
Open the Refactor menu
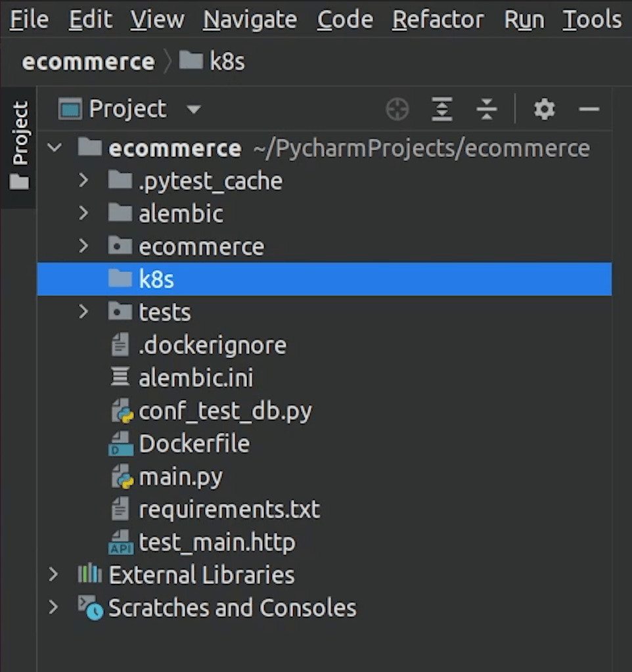[x=439, y=20]
